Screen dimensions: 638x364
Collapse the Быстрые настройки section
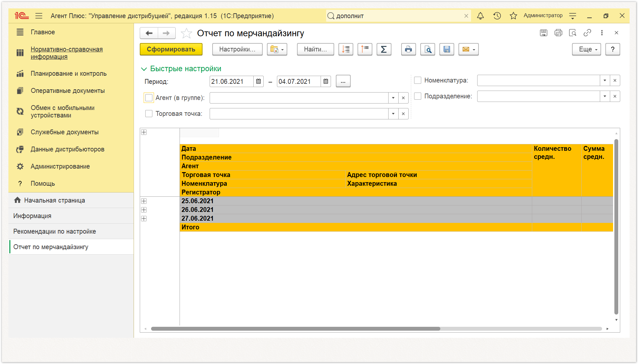click(x=144, y=69)
